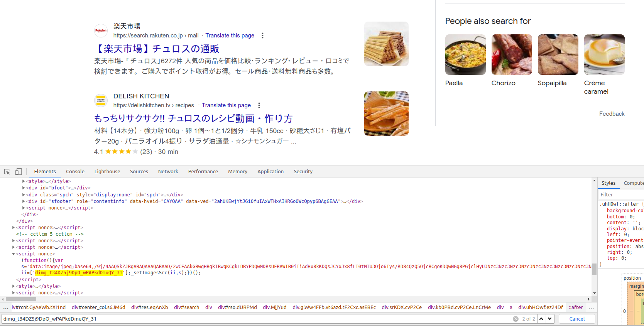Click the DELISH KITCHEN site favicon
The image size is (644, 326).
click(101, 100)
